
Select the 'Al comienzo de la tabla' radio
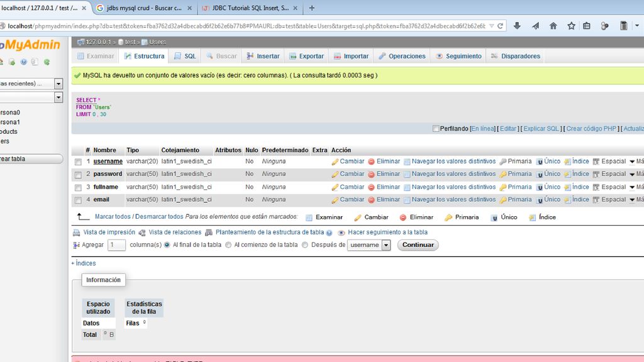tap(228, 245)
